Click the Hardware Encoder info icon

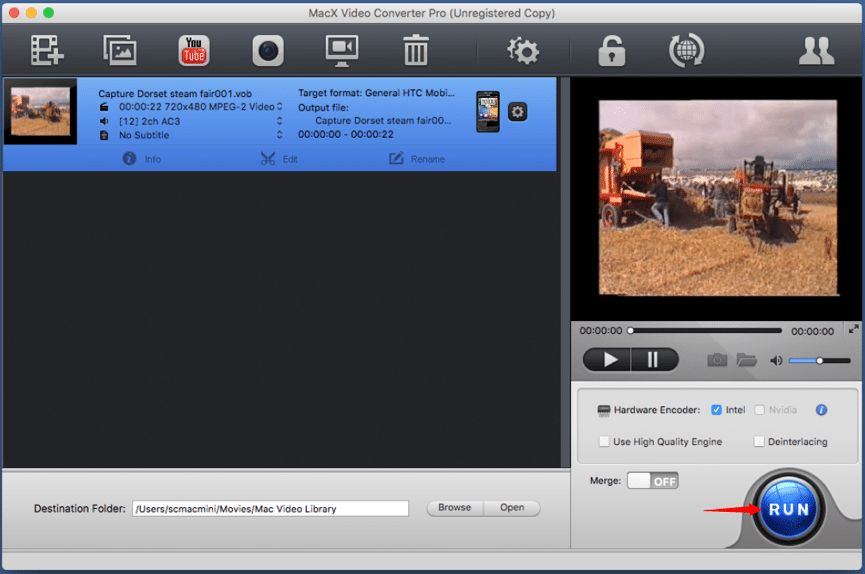[821, 410]
